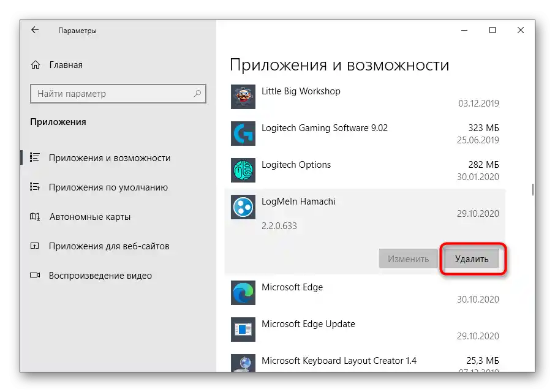Open Главная home icon
The image size is (555, 392).
[36, 65]
